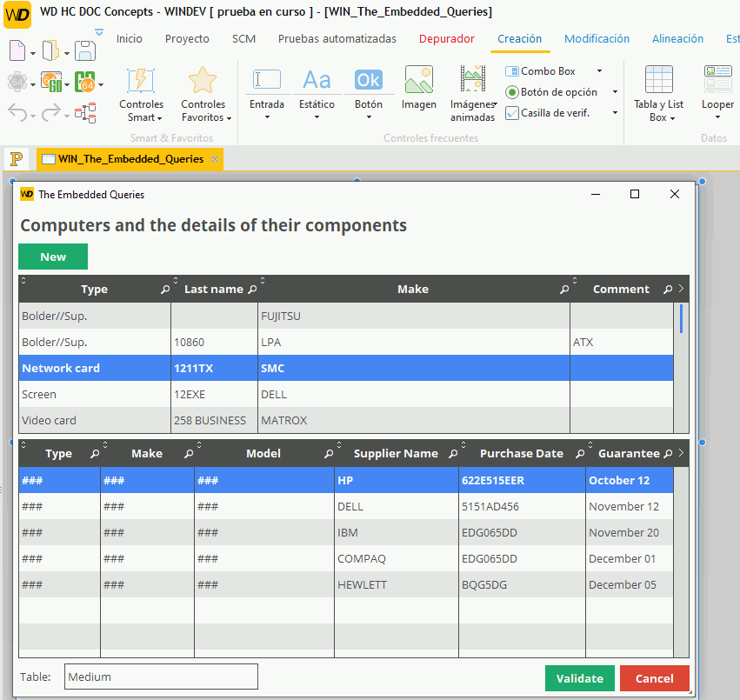Insert a Botón Ok control
The image size is (740, 700).
369,79
